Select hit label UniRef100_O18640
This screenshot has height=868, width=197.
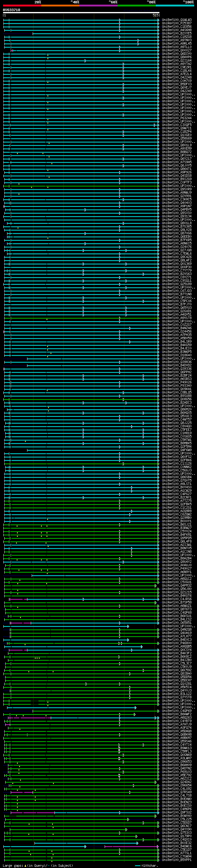tap(177, 355)
